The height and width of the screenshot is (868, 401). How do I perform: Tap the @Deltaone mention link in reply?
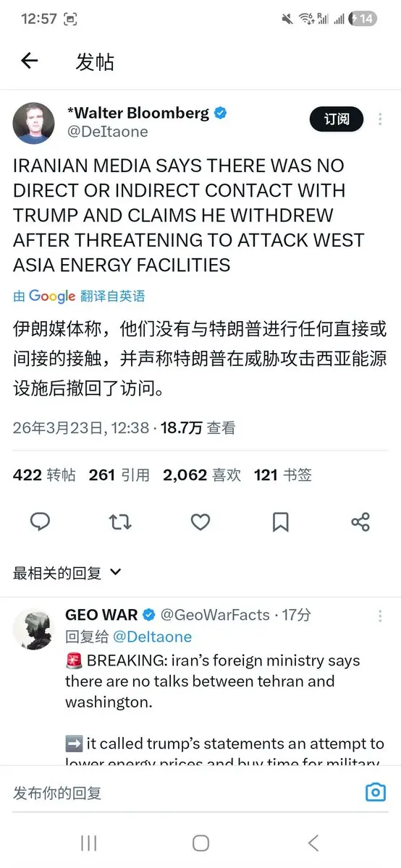pyautogui.click(x=153, y=637)
